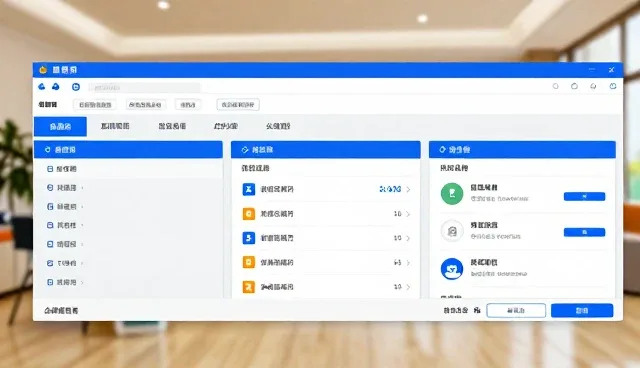The height and width of the screenshot is (368, 640).
Task: Click the round blue icon beside the search field
Action: 76,87
